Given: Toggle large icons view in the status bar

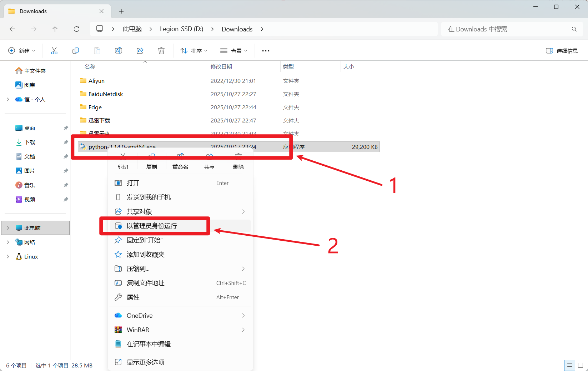Looking at the screenshot, I should coord(581,365).
